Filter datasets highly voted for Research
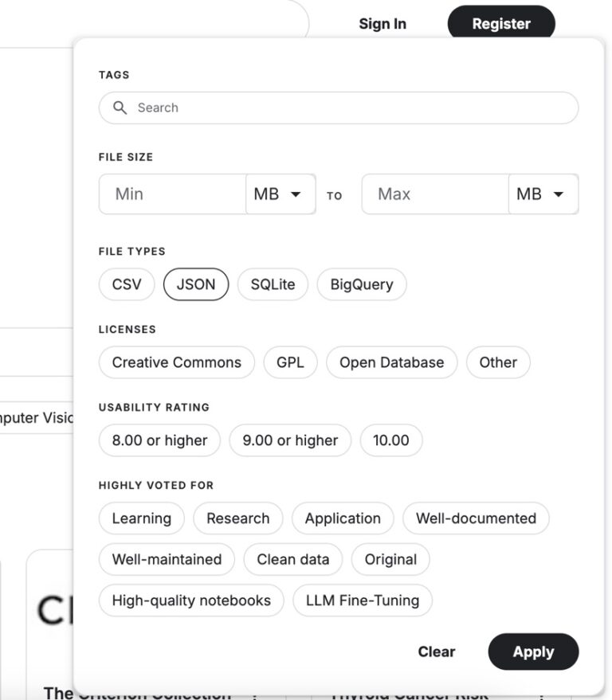The width and height of the screenshot is (612, 700). tap(237, 518)
